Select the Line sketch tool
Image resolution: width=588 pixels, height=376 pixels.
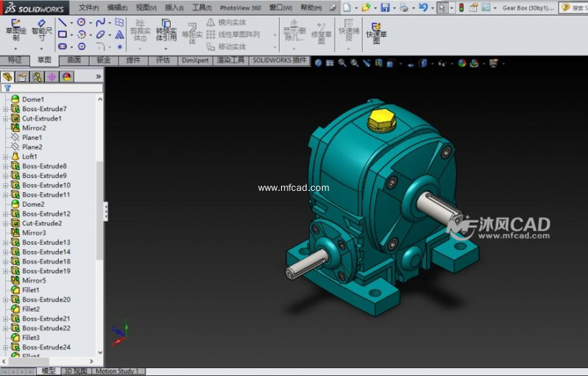click(x=62, y=22)
